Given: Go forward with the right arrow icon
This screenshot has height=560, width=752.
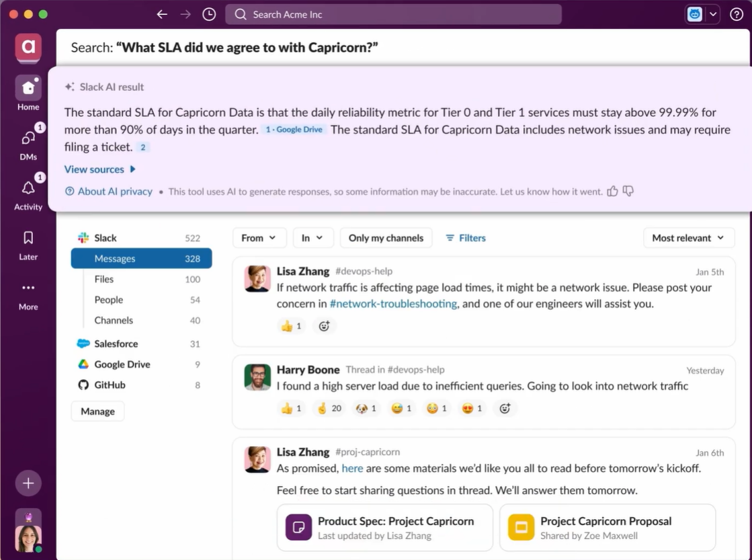Looking at the screenshot, I should point(185,14).
